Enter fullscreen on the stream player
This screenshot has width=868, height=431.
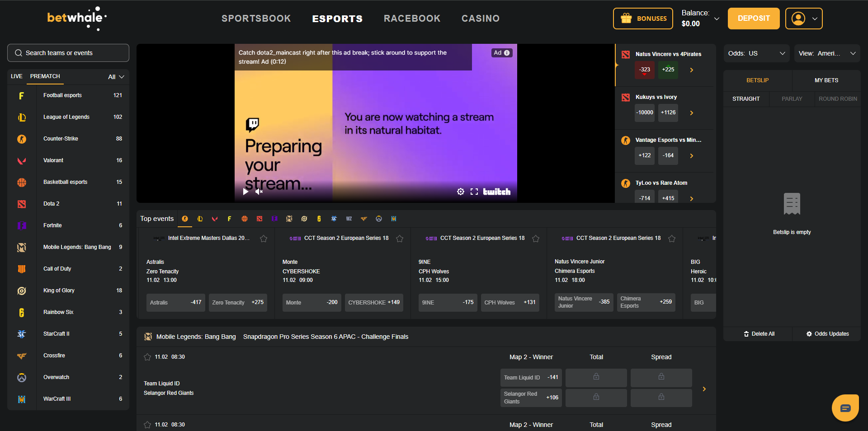click(474, 192)
